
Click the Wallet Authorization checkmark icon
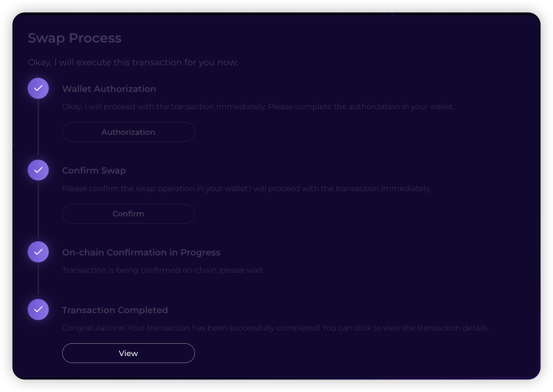[x=38, y=88]
